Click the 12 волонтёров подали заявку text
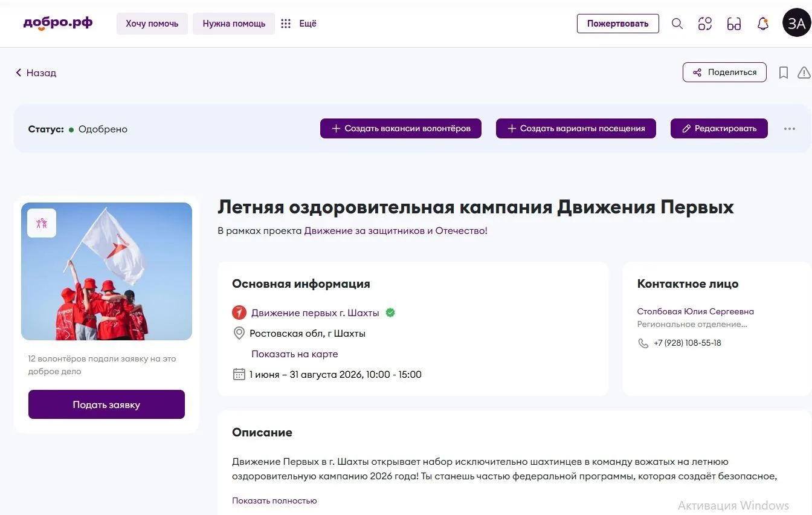 coord(102,365)
